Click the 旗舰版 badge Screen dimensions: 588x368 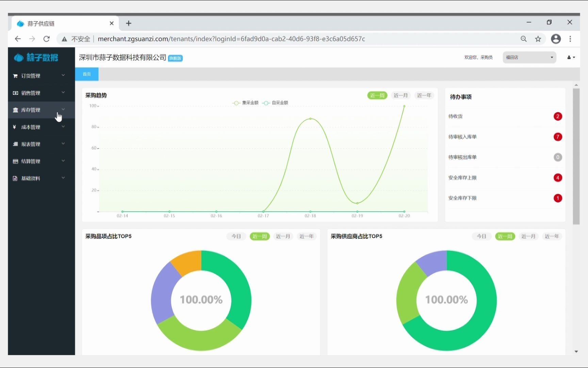point(175,58)
